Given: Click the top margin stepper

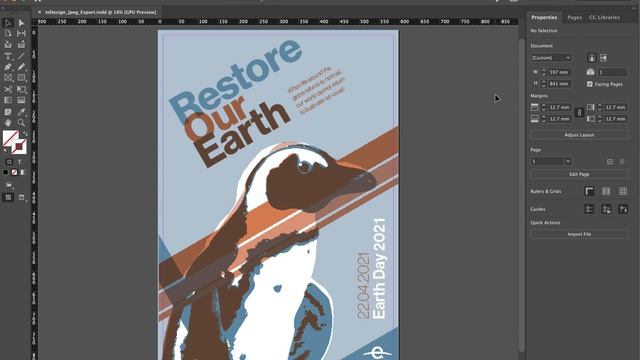Looking at the screenshot, I should (543, 107).
